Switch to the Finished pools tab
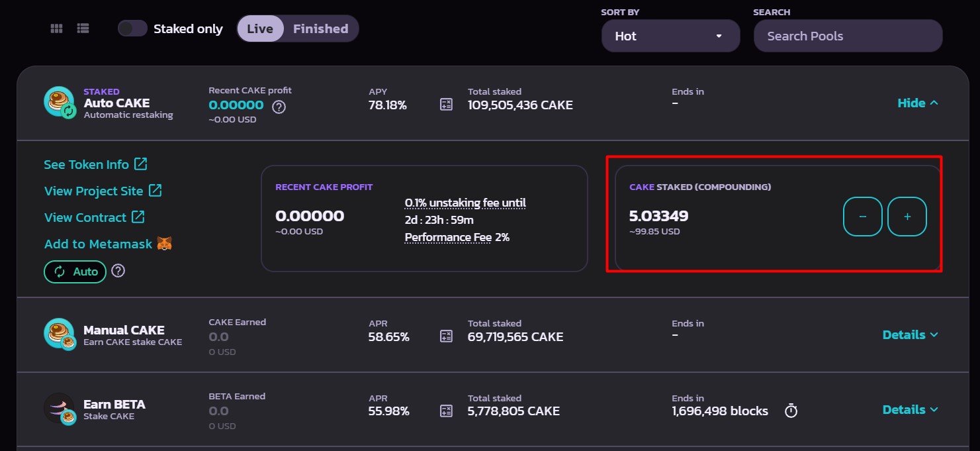This screenshot has height=451, width=980. coord(321,28)
